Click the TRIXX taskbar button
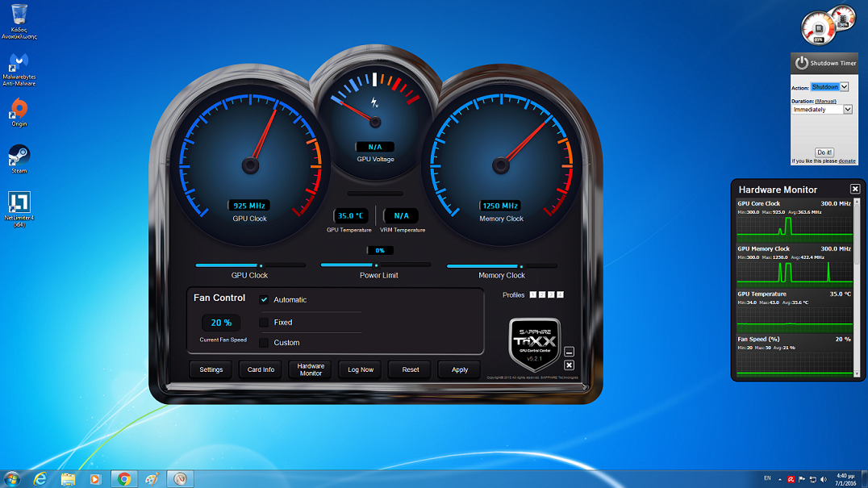 tap(180, 478)
